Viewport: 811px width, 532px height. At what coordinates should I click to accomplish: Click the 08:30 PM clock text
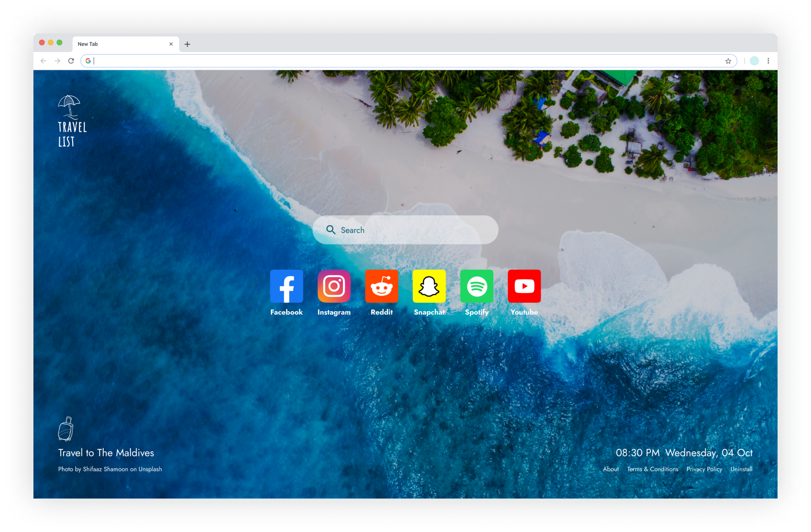(x=638, y=453)
